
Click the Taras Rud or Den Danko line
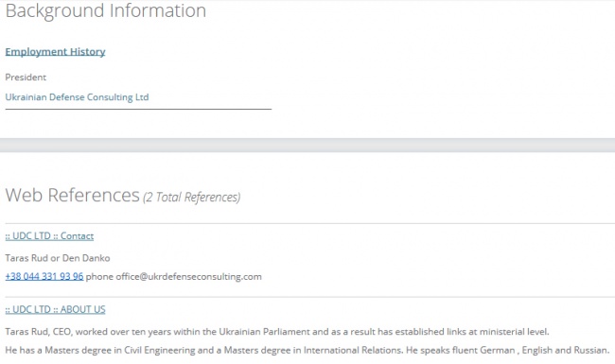pos(58,258)
